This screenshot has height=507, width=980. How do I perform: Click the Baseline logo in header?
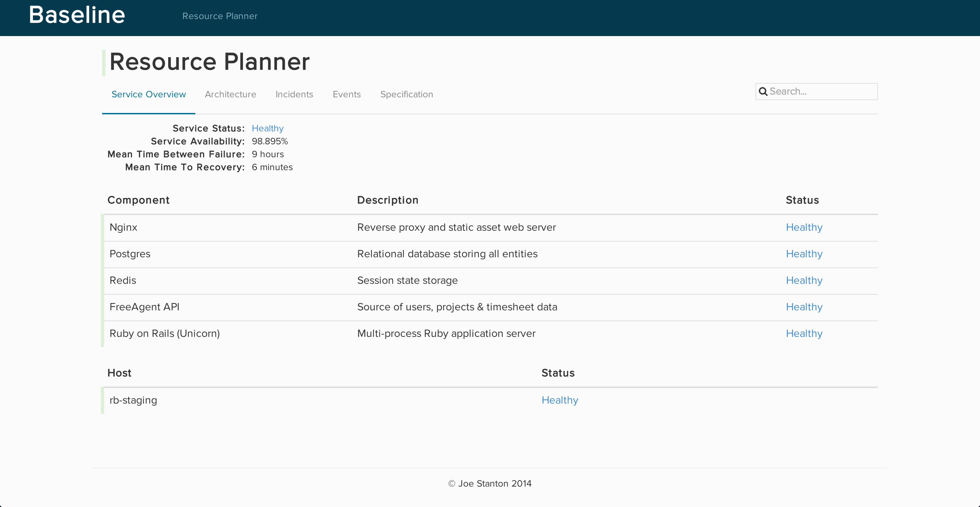coord(77,15)
